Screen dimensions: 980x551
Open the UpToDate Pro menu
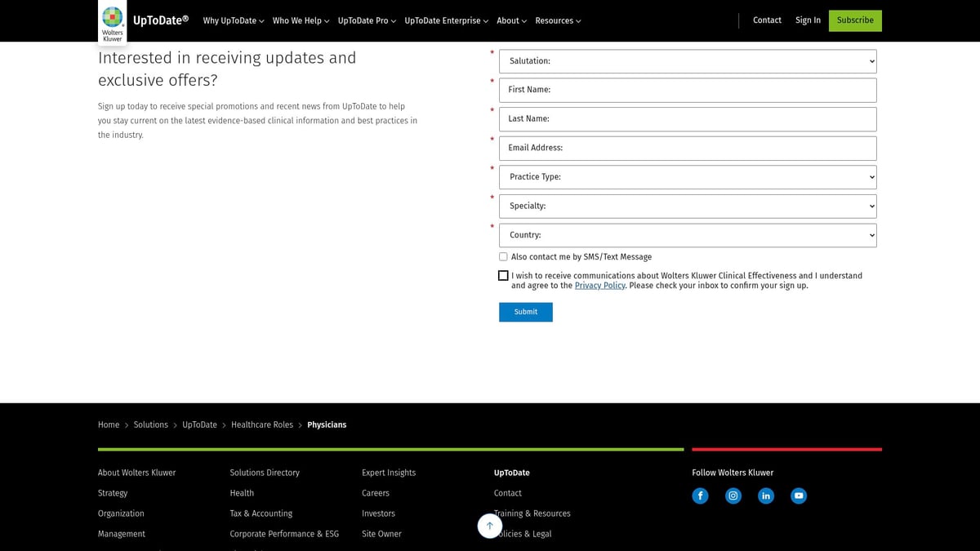[367, 21]
